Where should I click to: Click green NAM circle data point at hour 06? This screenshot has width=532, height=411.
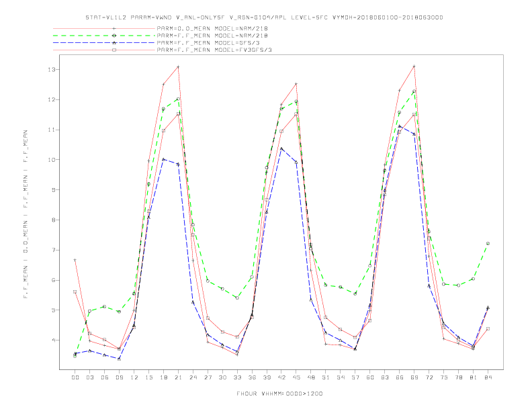pyautogui.click(x=105, y=306)
